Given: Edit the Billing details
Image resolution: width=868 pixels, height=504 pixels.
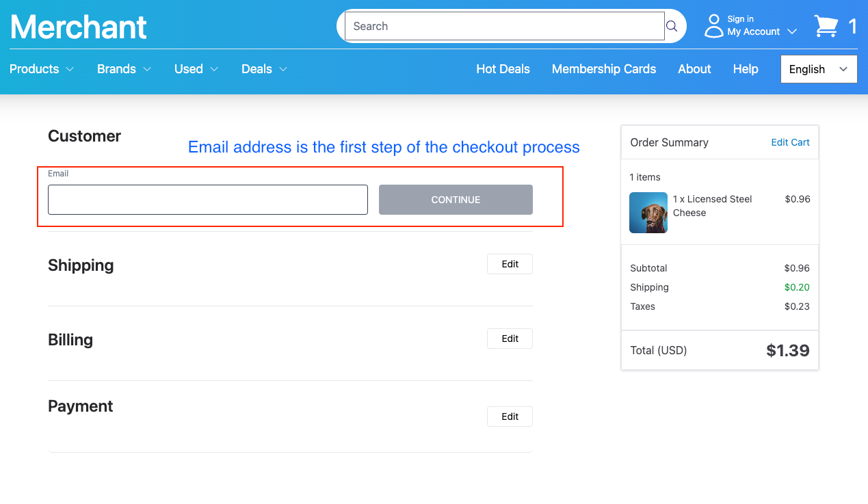Looking at the screenshot, I should click(509, 339).
